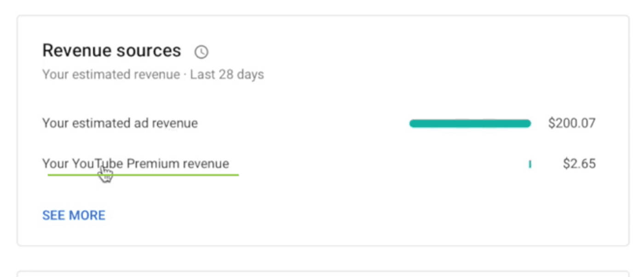
Task: Select Your YouTube Premium revenue row label
Action: point(136,163)
